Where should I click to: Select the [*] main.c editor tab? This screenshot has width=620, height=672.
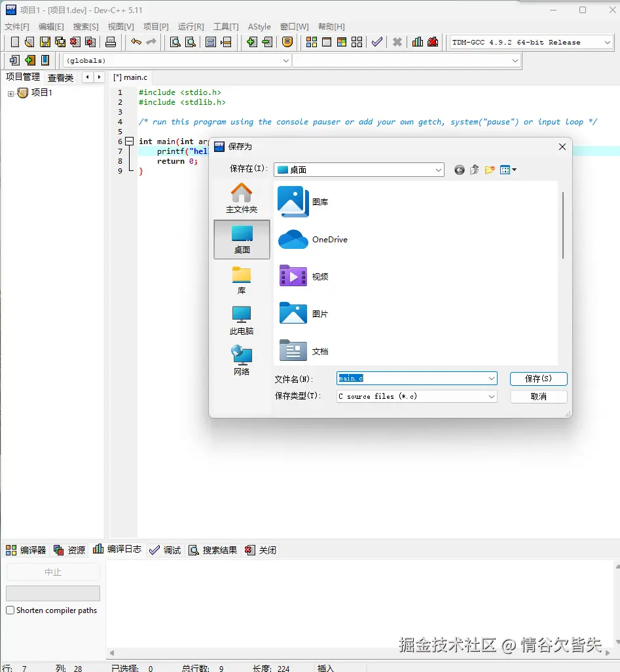coord(130,77)
